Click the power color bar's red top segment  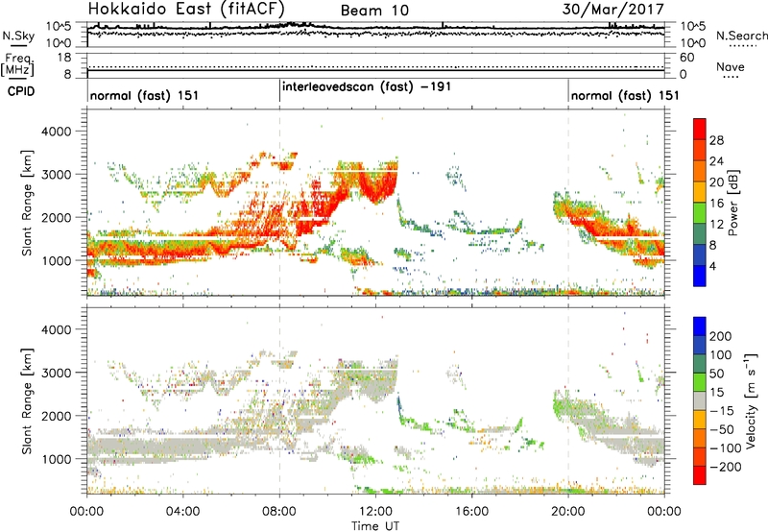[x=700, y=129]
